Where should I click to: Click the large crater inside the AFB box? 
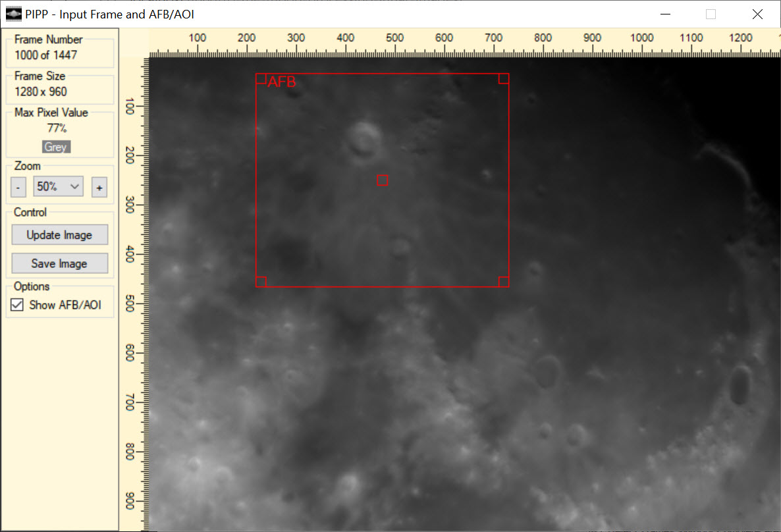pyautogui.click(x=363, y=138)
